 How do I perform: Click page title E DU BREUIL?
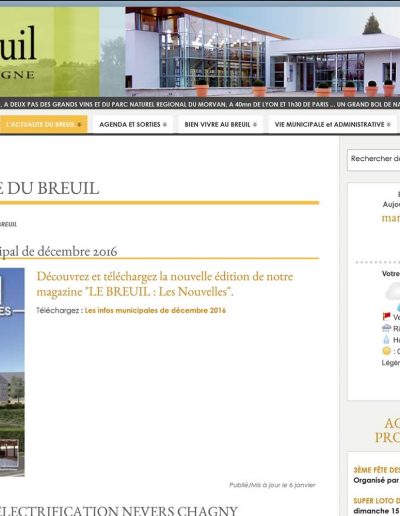pos(50,188)
